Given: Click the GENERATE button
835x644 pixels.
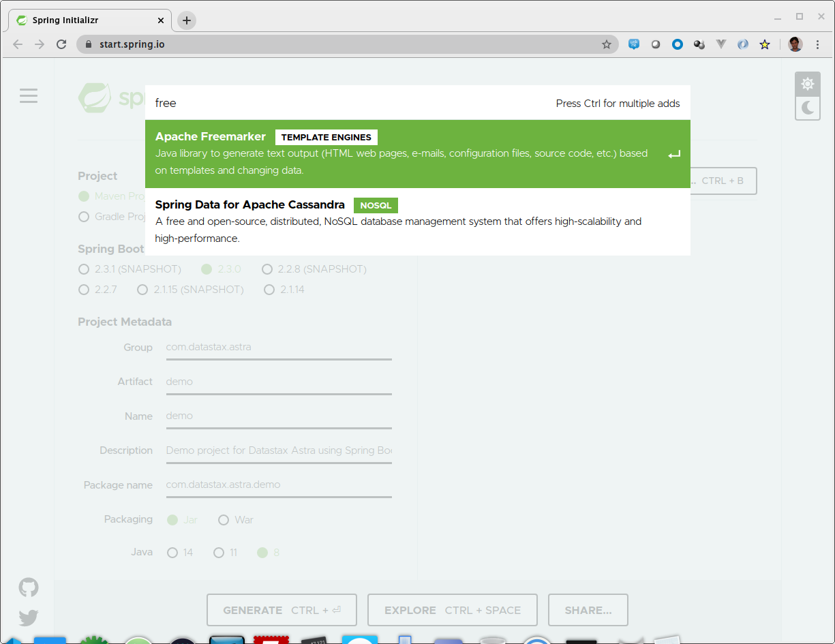Looking at the screenshot, I should (282, 610).
